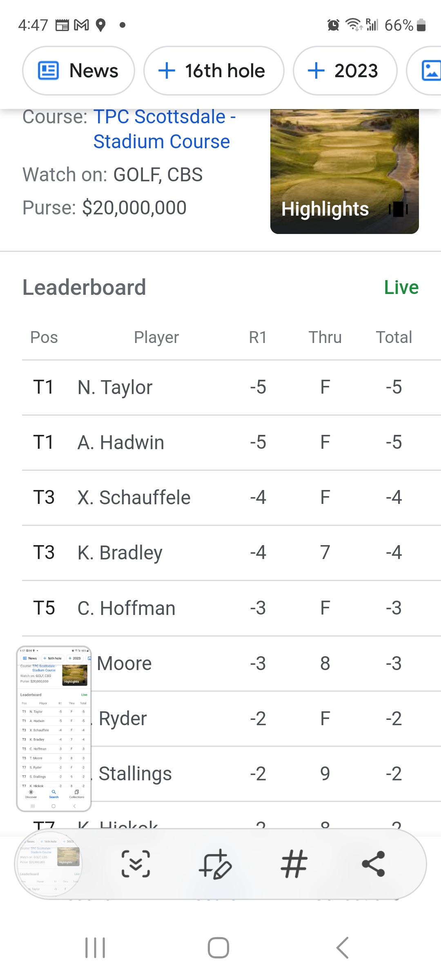Tap the scroll capture icon
This screenshot has width=441, height=980.
tap(136, 864)
